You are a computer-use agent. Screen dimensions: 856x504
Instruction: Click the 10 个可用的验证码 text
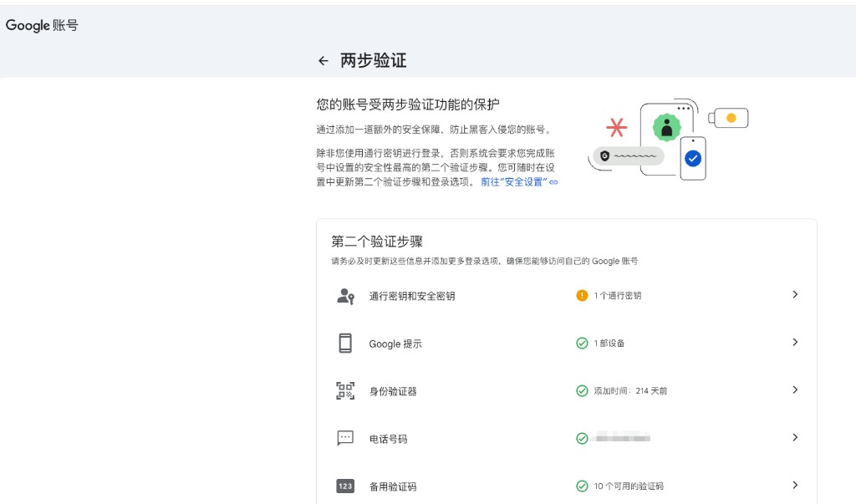pyautogui.click(x=629, y=486)
